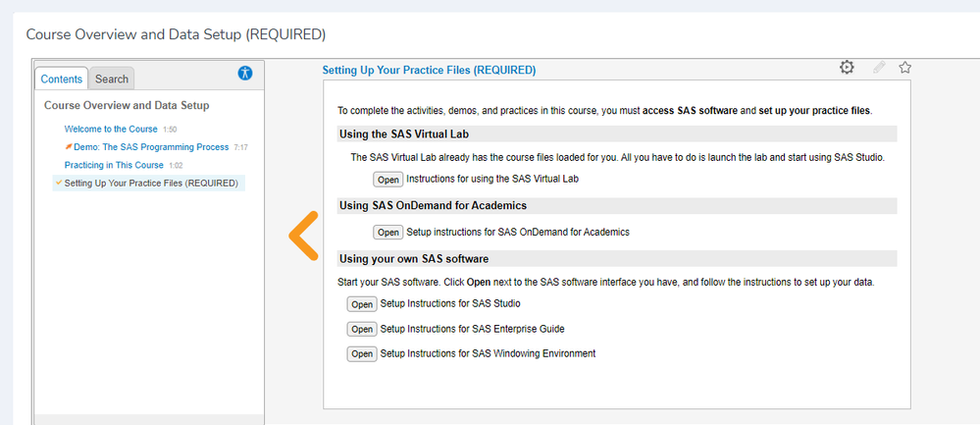Select Setting Up Your Practice Files item
The width and height of the screenshot is (980, 425).
coord(151,183)
